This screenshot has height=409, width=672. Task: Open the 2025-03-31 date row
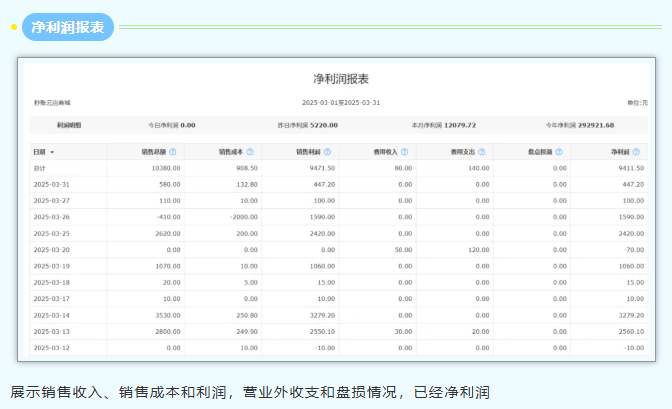[51, 184]
